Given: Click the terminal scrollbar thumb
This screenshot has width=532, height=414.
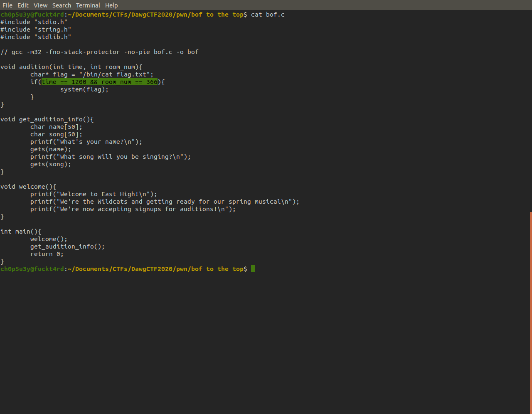Looking at the screenshot, I should pyautogui.click(x=531, y=313).
